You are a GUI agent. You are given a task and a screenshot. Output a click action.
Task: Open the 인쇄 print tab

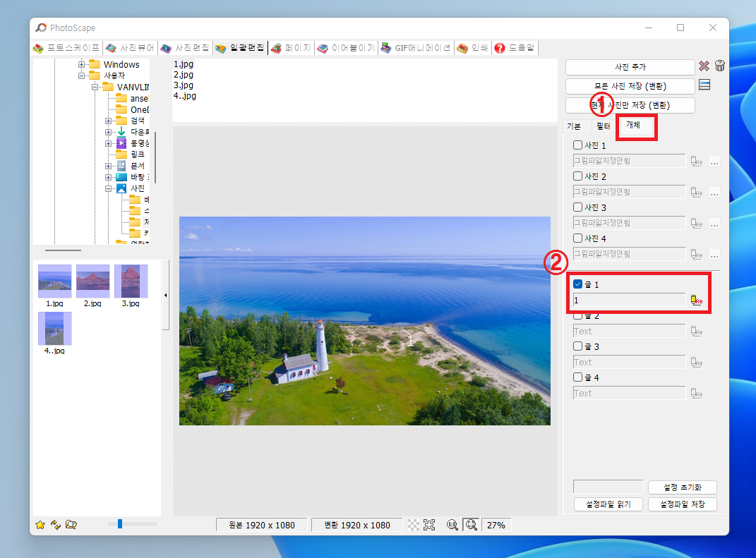[x=472, y=48]
